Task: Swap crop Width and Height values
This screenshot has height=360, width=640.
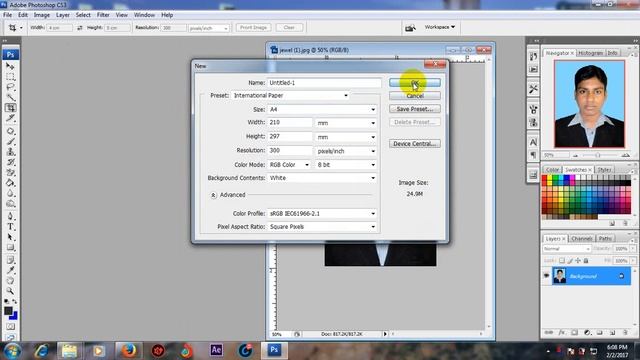Action: click(80, 28)
